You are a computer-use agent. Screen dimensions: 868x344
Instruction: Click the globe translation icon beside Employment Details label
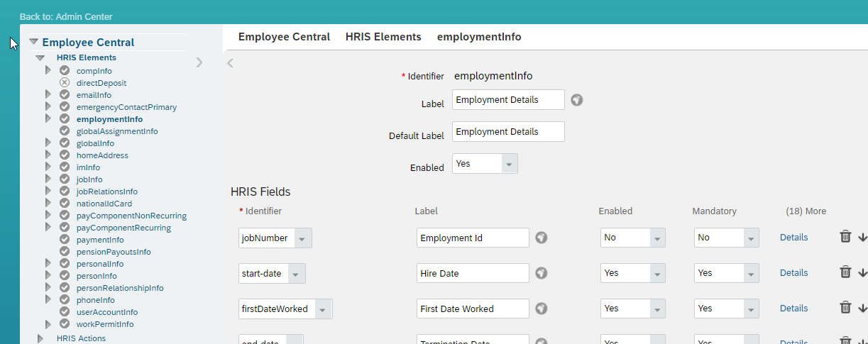(577, 100)
